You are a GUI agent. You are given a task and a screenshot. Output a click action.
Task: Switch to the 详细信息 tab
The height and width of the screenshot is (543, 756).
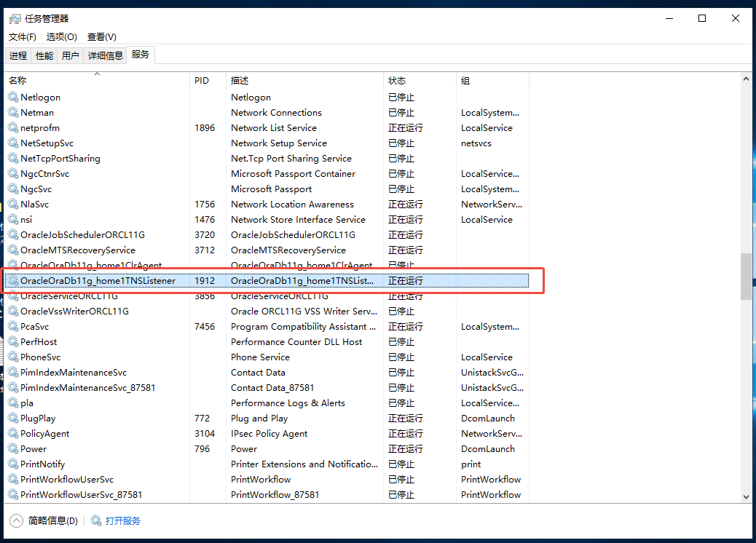[x=105, y=55]
